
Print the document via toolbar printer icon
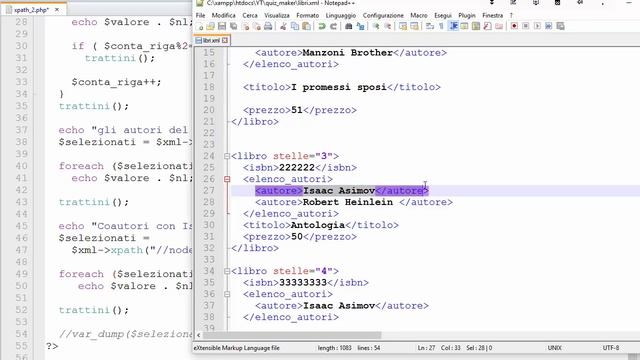pos(268,27)
